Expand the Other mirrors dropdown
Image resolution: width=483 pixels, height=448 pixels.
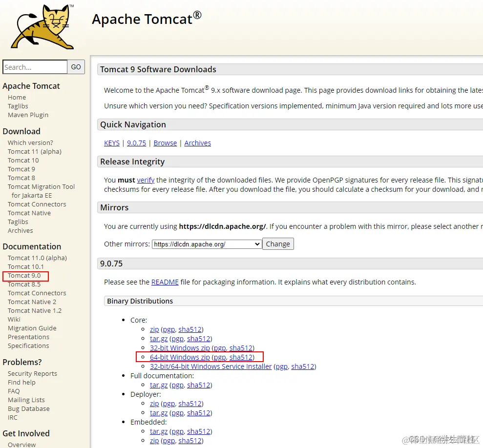207,244
